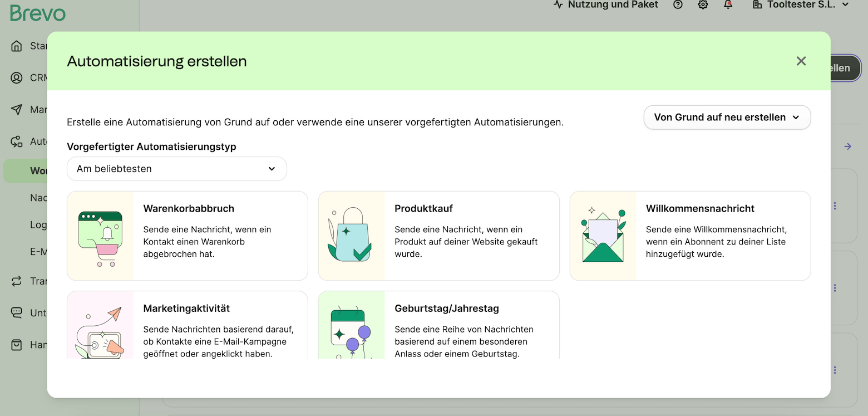Select the Automatisierung sidebar icon

pos(18,141)
